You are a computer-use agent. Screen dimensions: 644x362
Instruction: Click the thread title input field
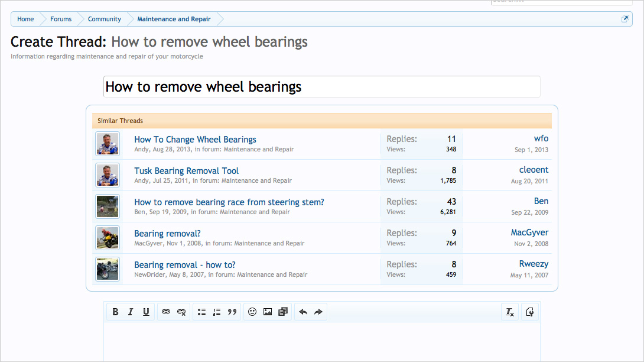[321, 87]
